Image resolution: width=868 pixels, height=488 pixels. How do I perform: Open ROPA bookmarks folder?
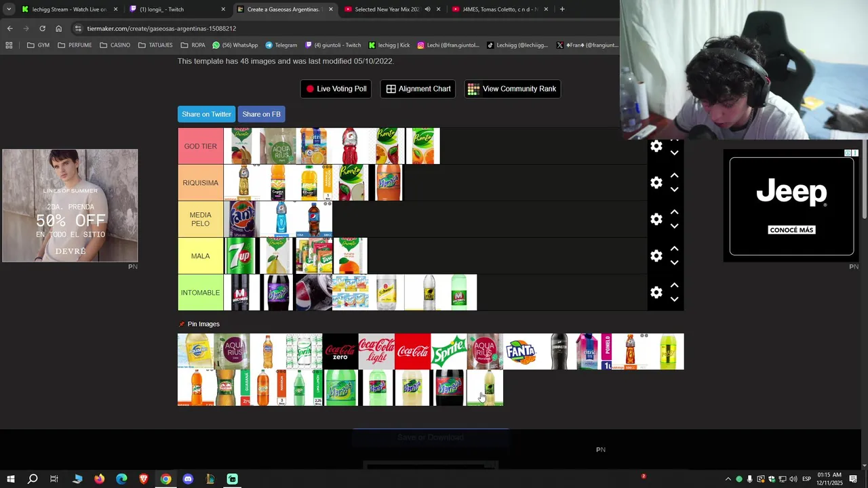pyautogui.click(x=193, y=45)
